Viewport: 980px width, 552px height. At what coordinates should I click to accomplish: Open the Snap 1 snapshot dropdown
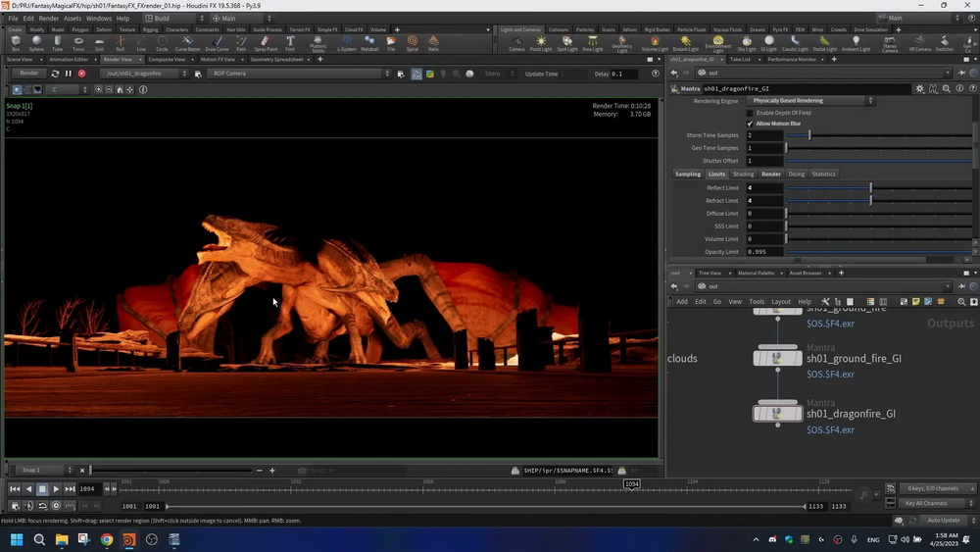tap(46, 470)
